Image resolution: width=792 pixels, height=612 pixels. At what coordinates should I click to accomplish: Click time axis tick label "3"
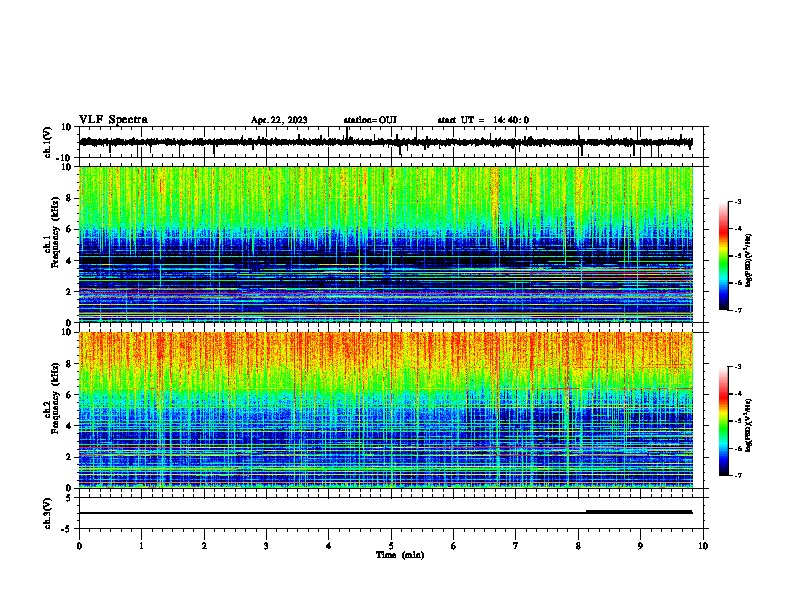[x=266, y=546]
